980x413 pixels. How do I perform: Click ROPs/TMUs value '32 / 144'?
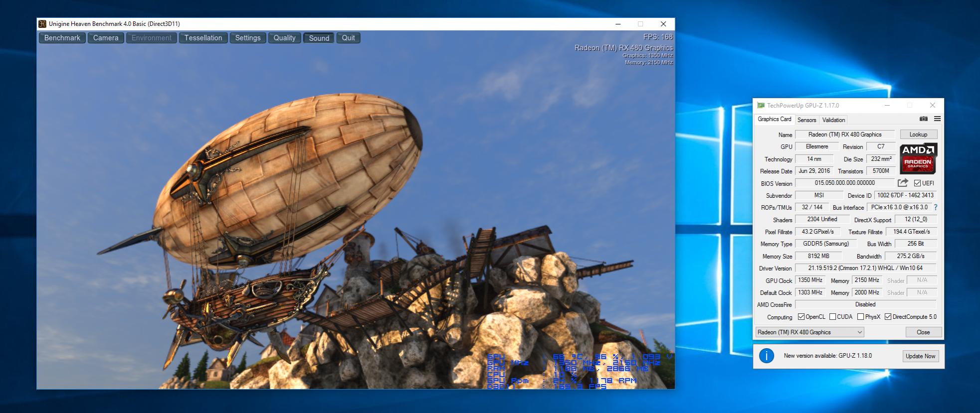click(x=812, y=207)
